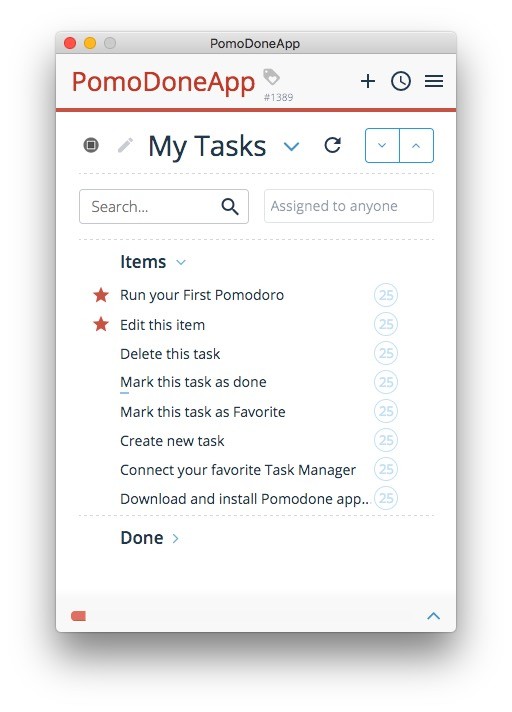This screenshot has width=512, height=712.
Task: Click the red label icon in footer
Action: click(79, 616)
